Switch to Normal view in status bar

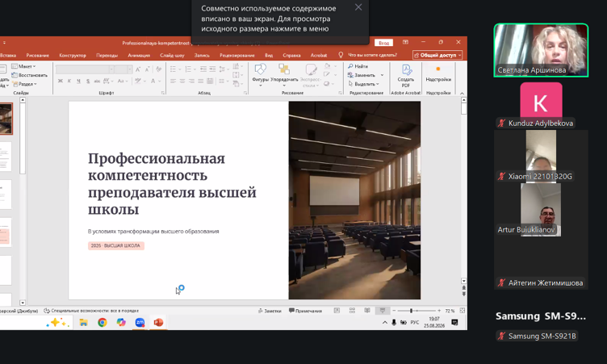pos(337,311)
